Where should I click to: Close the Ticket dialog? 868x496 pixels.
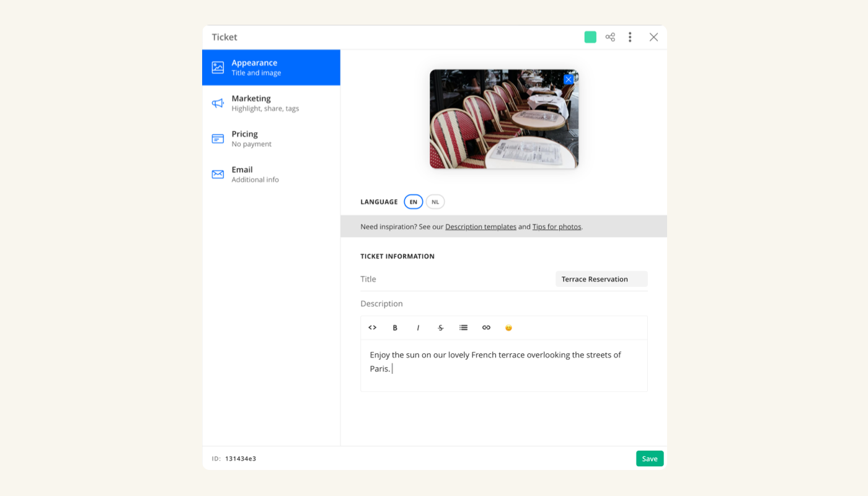(x=653, y=37)
